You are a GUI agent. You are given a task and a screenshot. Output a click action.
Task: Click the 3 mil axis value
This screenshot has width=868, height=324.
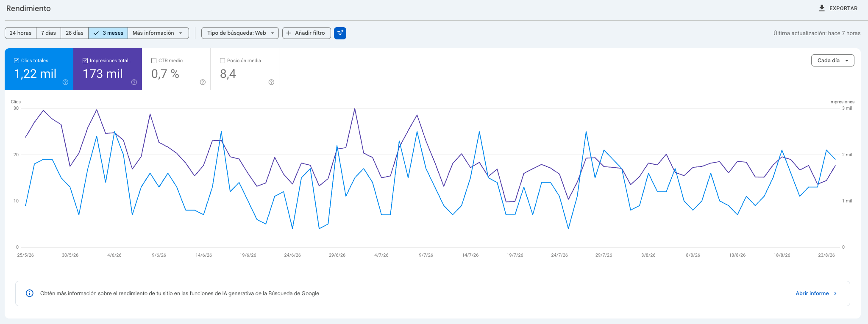pos(847,108)
